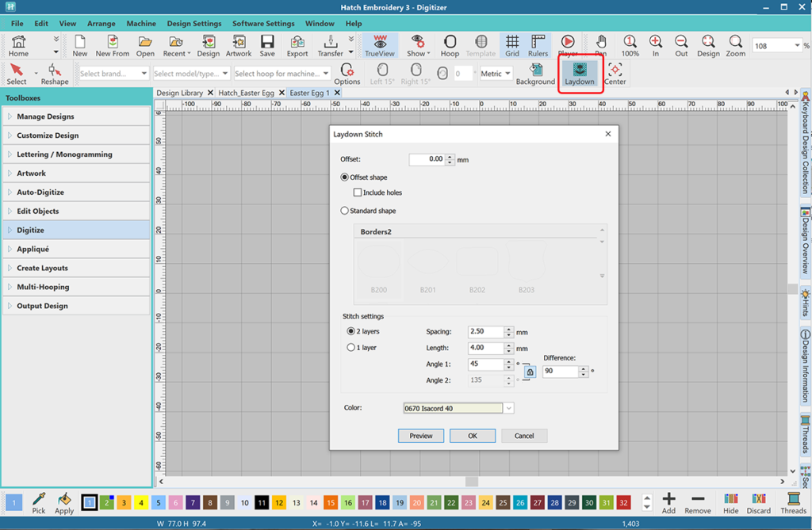Click the Background toolbar icon

pos(535,73)
